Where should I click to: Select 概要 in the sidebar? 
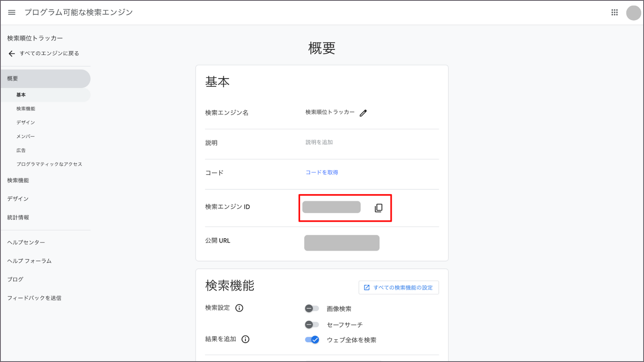pos(45,78)
